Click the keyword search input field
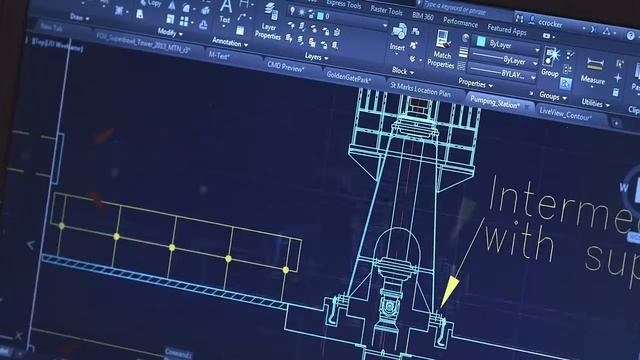This screenshot has width=640, height=360. pyautogui.click(x=466, y=9)
